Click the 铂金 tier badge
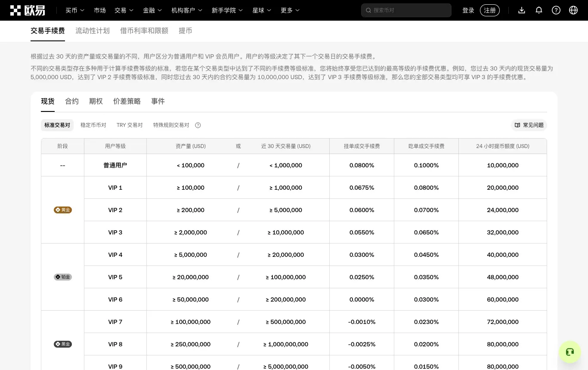The image size is (588, 370). (63, 277)
